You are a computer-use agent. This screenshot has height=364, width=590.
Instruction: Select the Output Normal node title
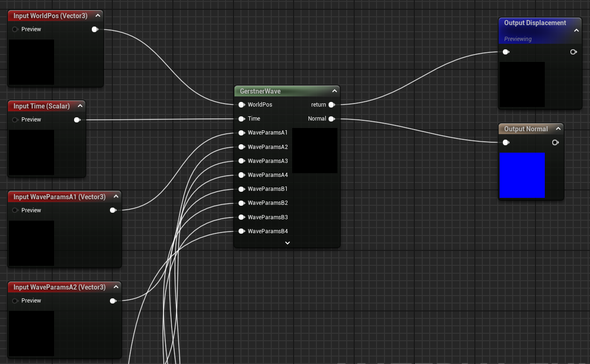click(526, 129)
